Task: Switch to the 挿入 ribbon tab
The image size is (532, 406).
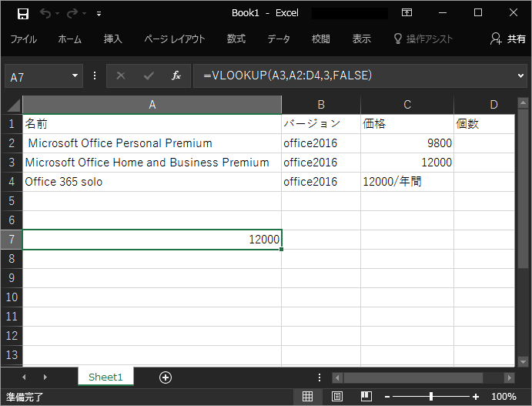Action: pos(112,39)
